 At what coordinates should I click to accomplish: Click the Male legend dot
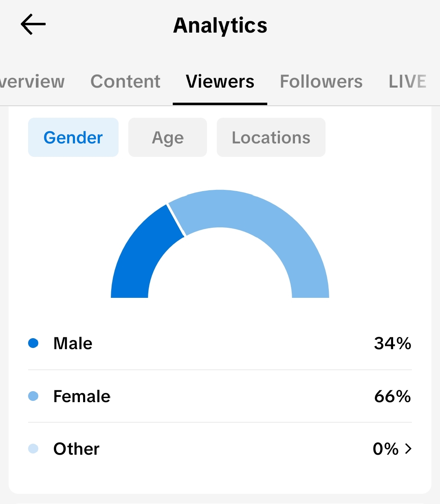(x=33, y=343)
